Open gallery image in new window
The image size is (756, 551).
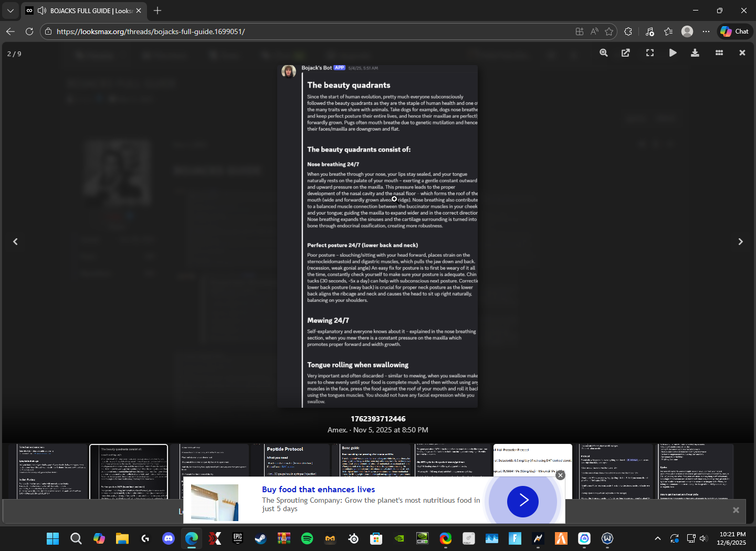626,53
